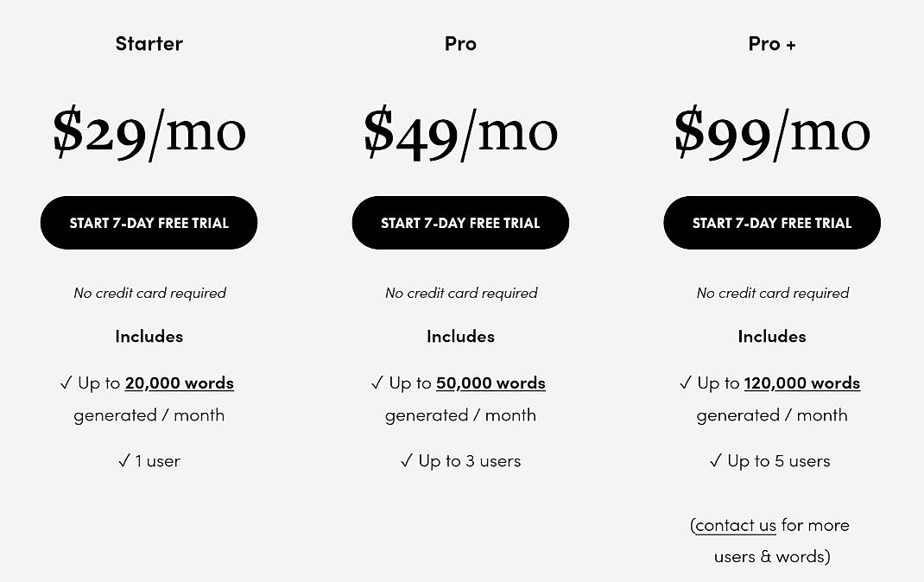Click the checkmark beside Starter's 20,000 words

66,383
